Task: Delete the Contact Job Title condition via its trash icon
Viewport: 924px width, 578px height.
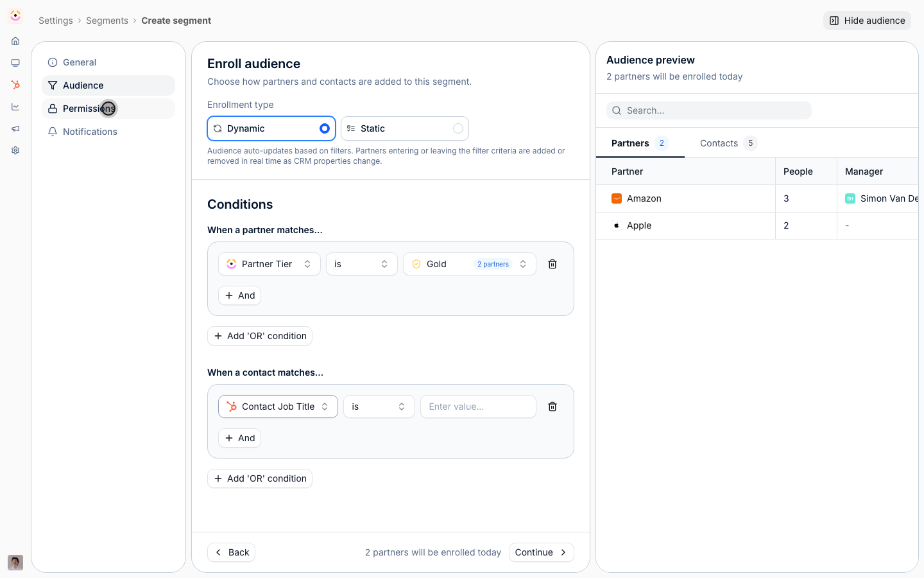Action: click(552, 407)
